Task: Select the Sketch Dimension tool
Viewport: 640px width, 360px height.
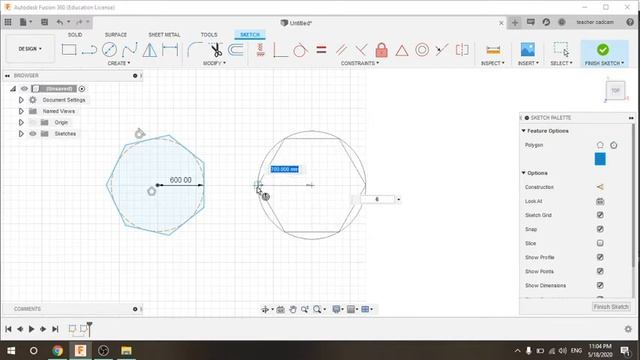Action: click(170, 50)
